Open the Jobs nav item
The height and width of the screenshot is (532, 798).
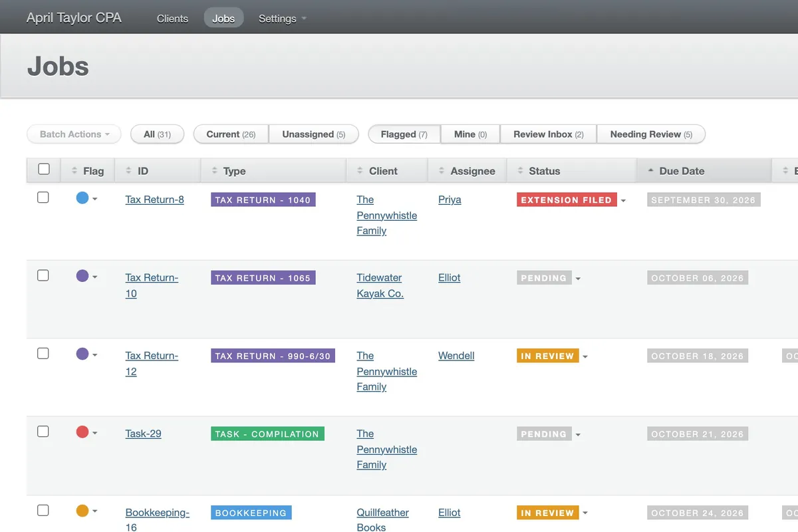(x=223, y=19)
